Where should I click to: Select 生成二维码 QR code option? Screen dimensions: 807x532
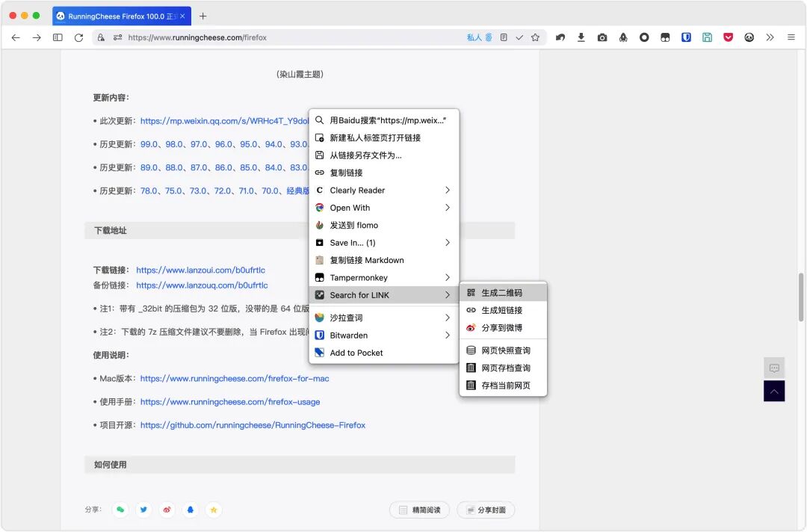[503, 293]
